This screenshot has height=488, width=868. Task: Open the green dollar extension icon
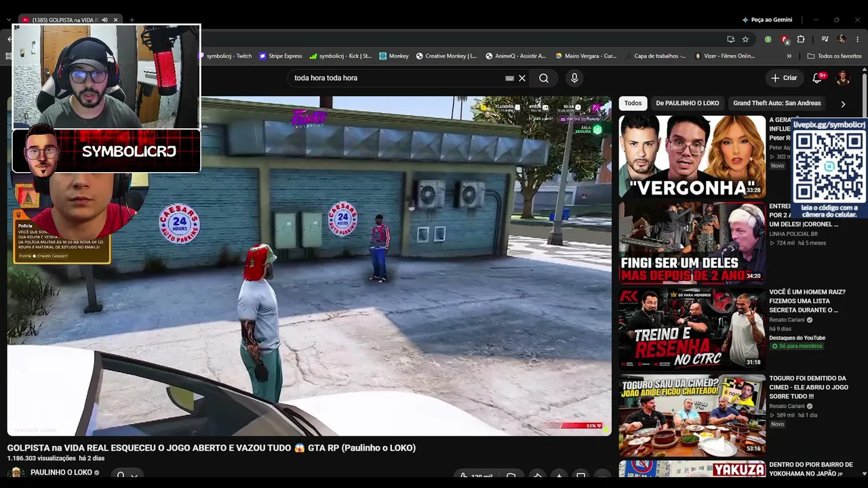pos(768,39)
